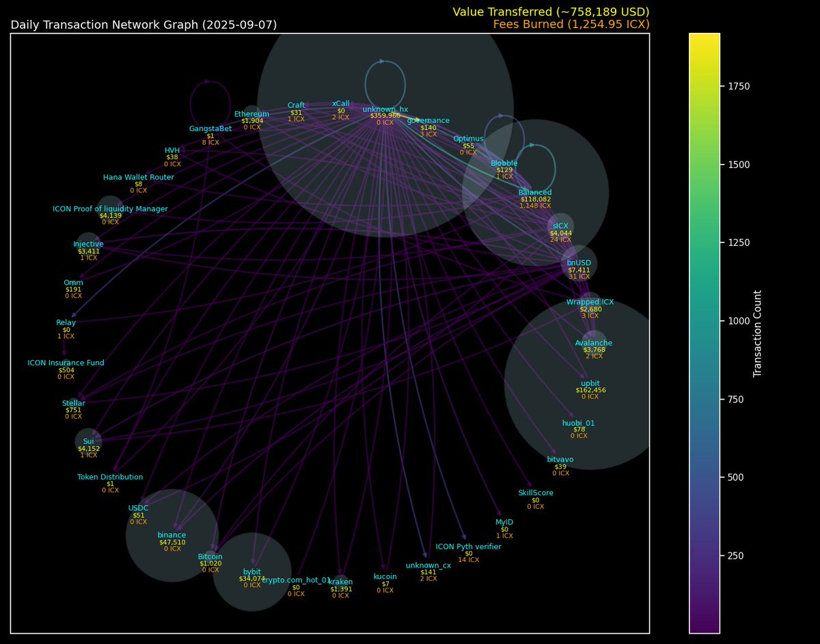
Task: Click the 'xCall' node label
Action: 341,103
